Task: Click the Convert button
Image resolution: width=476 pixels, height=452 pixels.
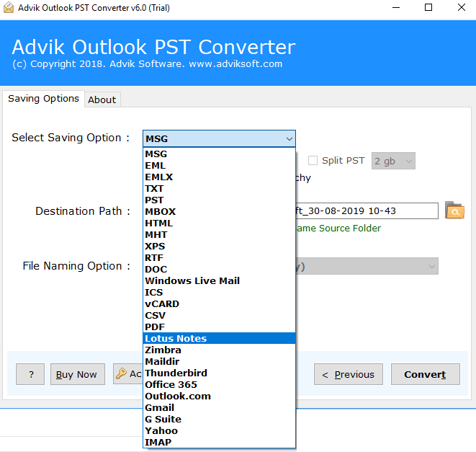Action: click(x=426, y=374)
